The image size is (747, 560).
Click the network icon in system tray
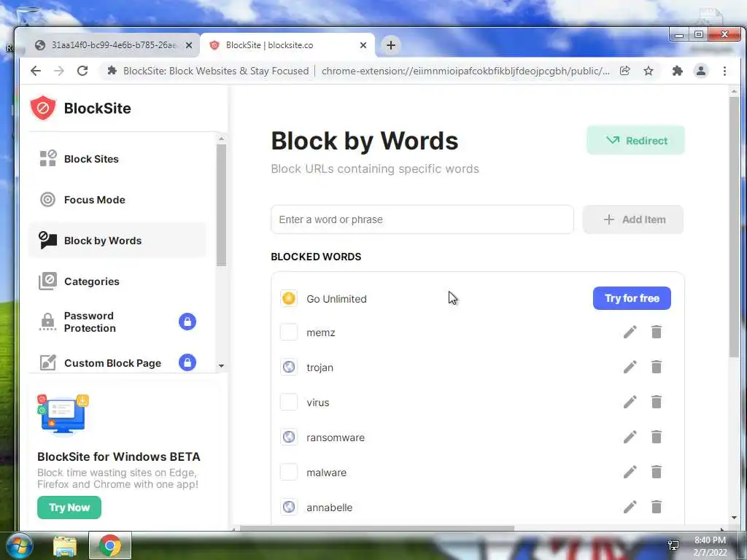673,545
